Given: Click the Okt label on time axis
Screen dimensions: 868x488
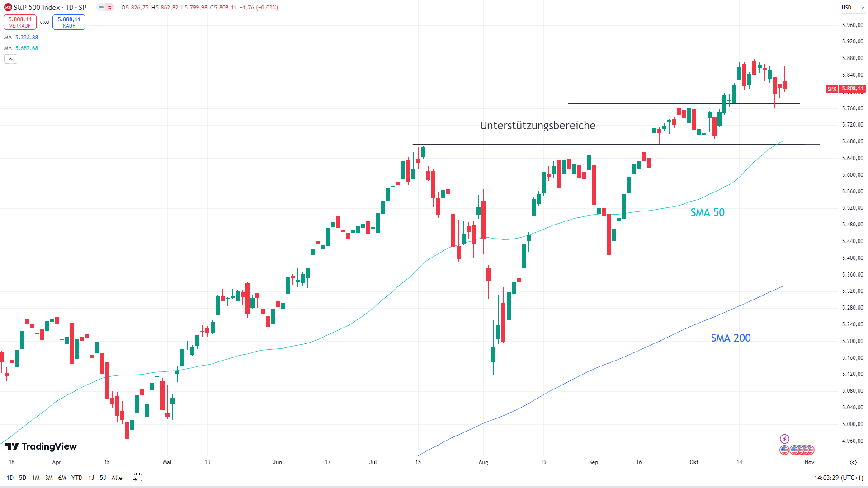Looking at the screenshot, I should pos(694,462).
